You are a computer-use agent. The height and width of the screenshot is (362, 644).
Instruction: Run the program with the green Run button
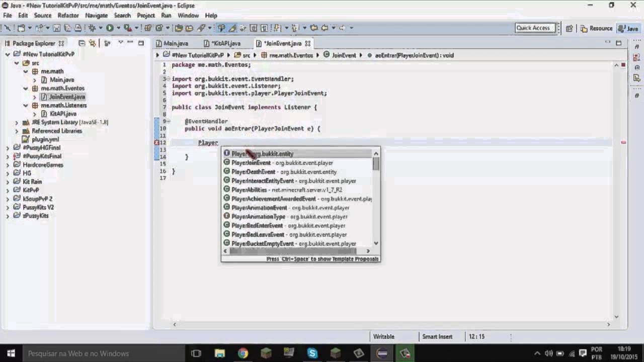point(109,28)
